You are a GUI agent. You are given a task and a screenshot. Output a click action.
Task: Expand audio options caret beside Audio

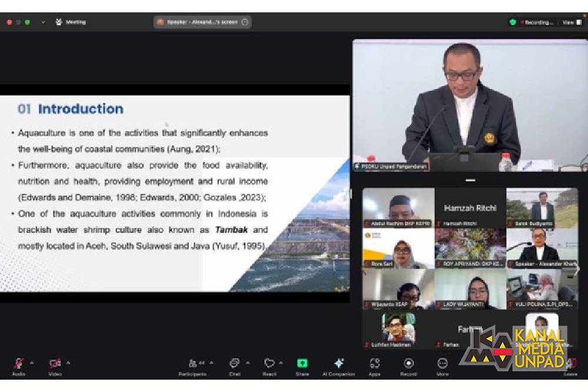[x=32, y=362]
